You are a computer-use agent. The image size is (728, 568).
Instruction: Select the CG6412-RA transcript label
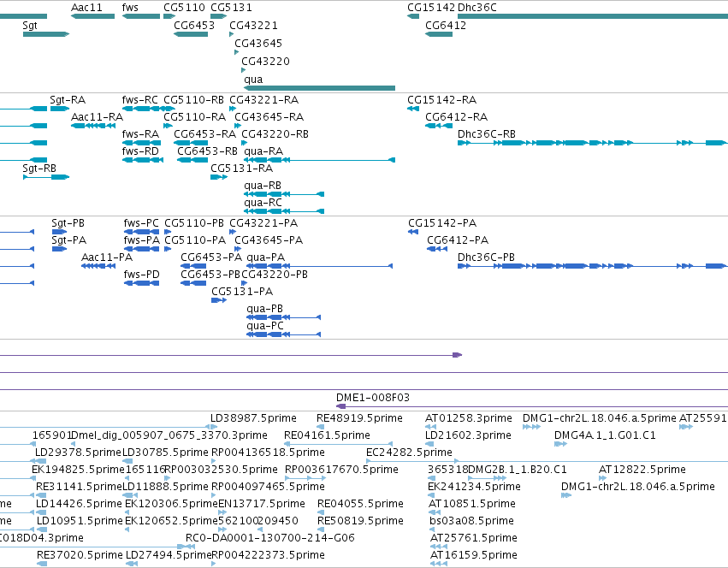[x=457, y=117]
